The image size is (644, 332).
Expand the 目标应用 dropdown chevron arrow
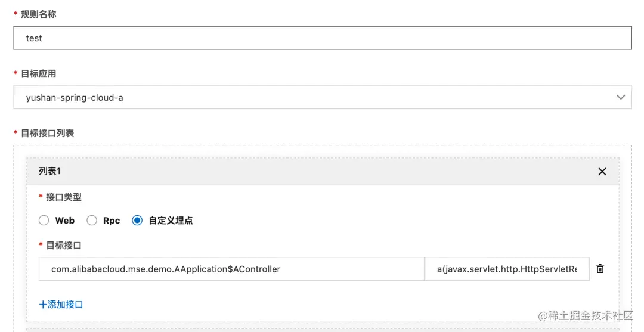click(621, 97)
